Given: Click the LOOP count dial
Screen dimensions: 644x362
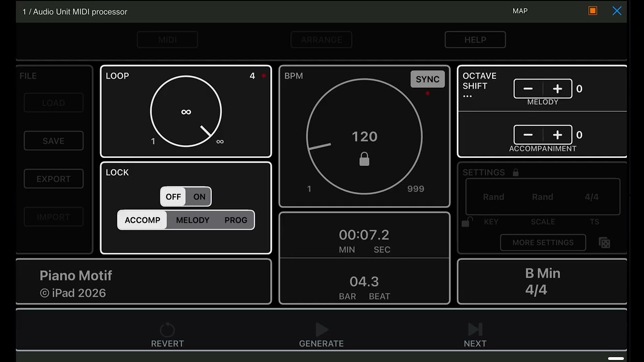Looking at the screenshot, I should click(186, 112).
